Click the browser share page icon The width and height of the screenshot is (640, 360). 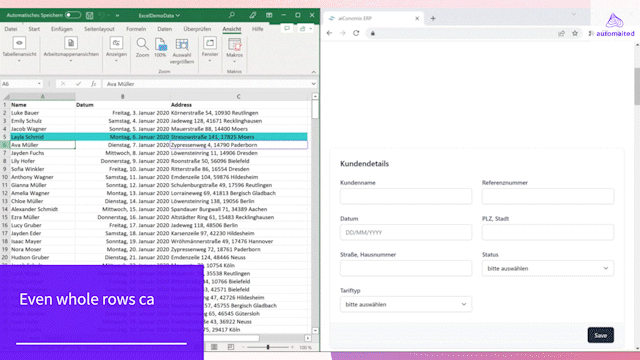tap(561, 33)
